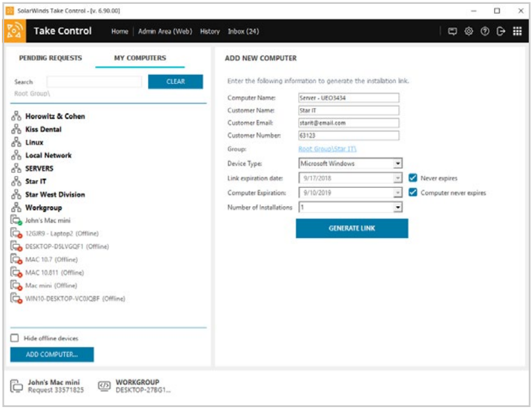Click the GENERATE LINK button
The width and height of the screenshot is (532, 409).
pyautogui.click(x=352, y=228)
